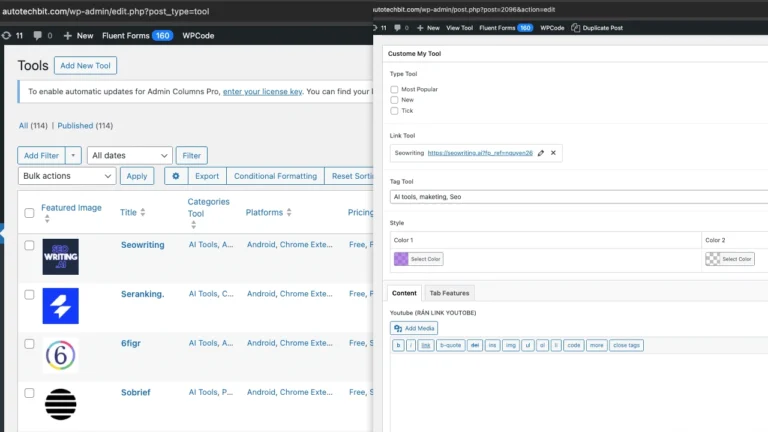Viewport: 768px width, 432px height.
Task: Select the checkbox for the Seowriting row
Action: point(29,245)
